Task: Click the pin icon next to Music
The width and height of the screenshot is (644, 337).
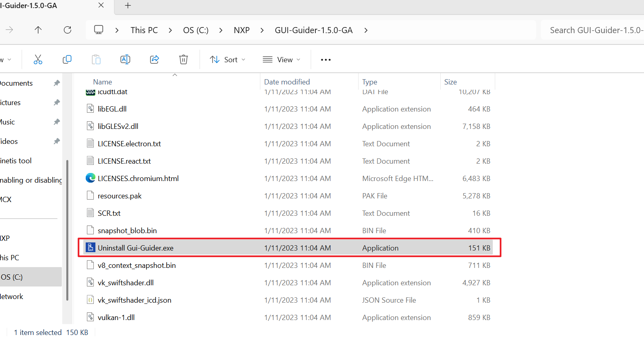Action: 57,122
